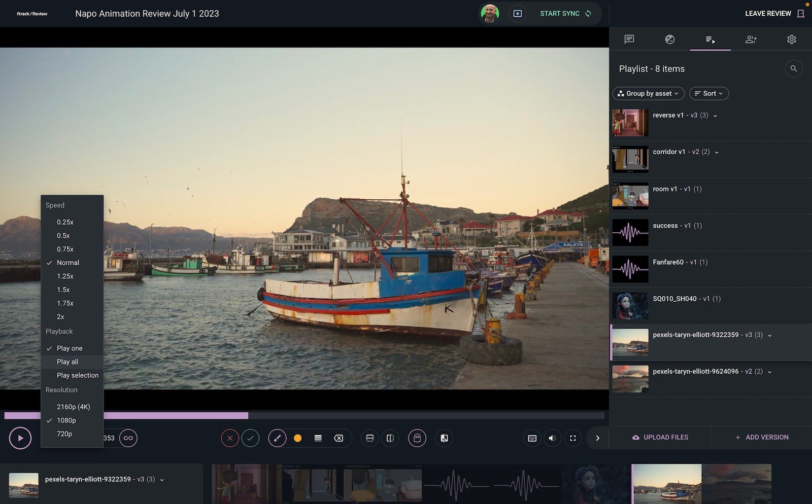The height and width of the screenshot is (504, 812).
Task: Click the clear annotations eraser icon
Action: [x=339, y=438]
